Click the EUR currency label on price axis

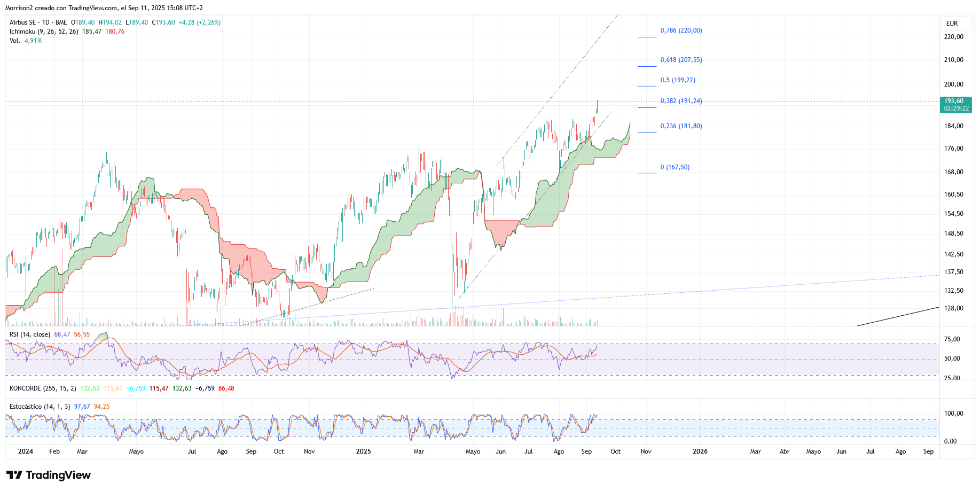(x=952, y=24)
